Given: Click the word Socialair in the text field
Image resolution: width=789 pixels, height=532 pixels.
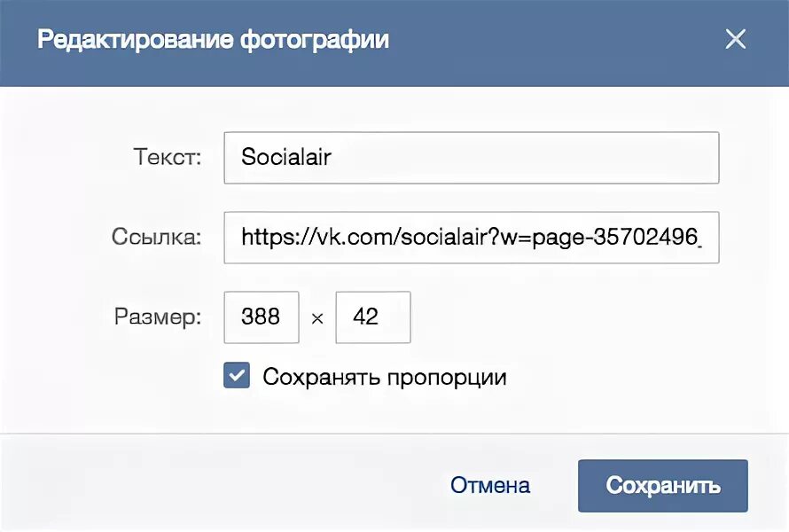Looking at the screenshot, I should pyautogui.click(x=285, y=157).
